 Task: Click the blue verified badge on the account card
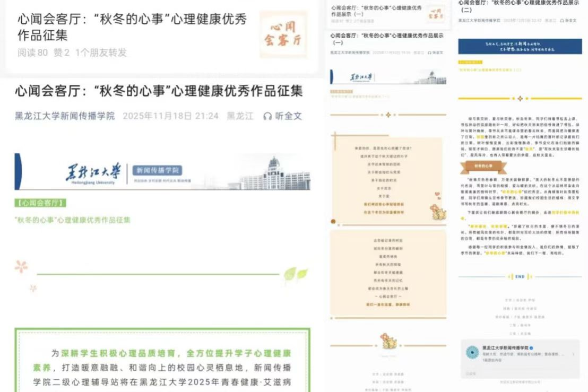click(x=531, y=348)
